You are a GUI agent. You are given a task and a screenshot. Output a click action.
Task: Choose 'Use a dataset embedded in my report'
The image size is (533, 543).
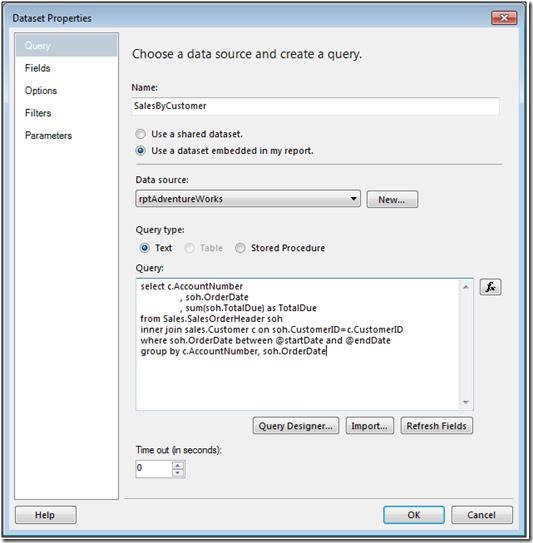[140, 151]
